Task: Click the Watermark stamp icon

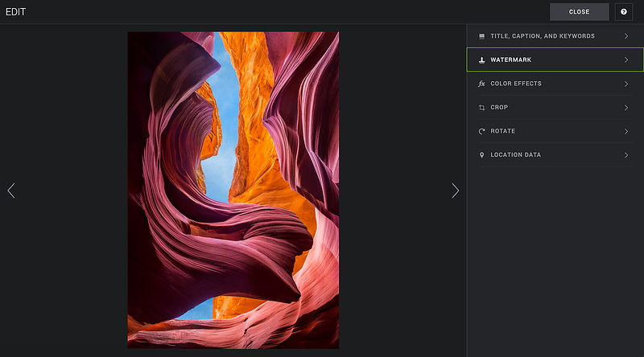Action: pos(481,60)
